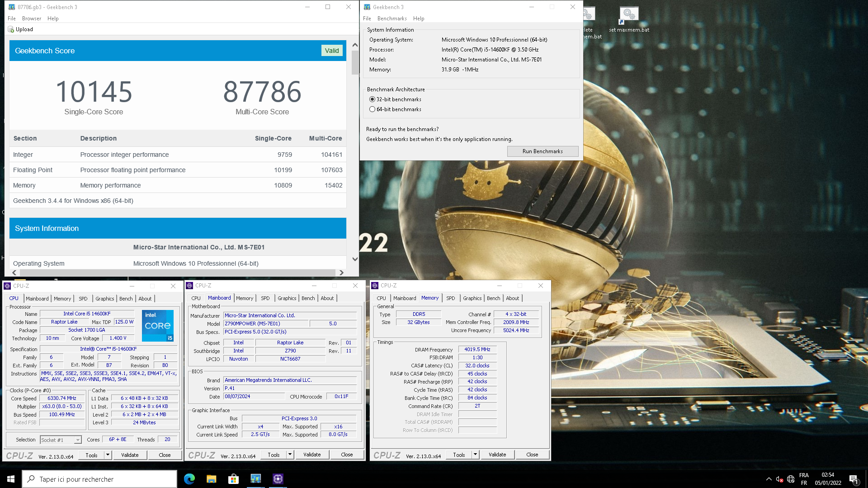This screenshot has height=488, width=868.
Task: Switch to SPD tab in CPU-Z Memory window
Action: tap(451, 298)
